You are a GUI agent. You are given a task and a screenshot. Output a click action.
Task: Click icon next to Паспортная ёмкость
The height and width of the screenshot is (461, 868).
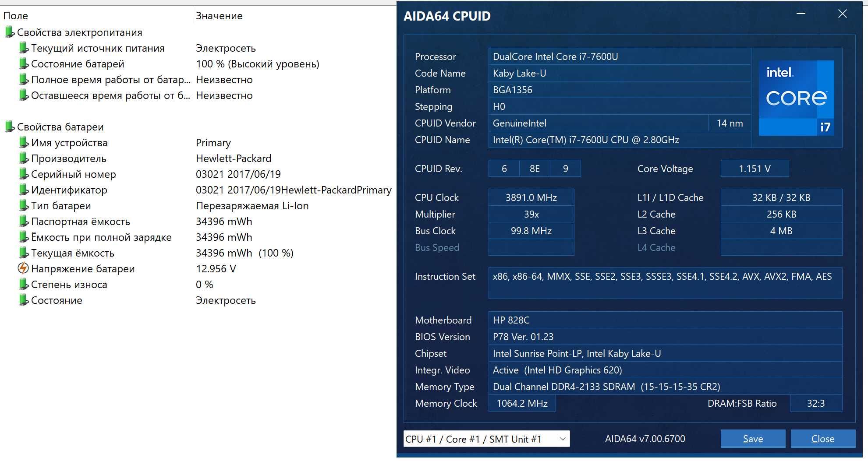pos(24,221)
